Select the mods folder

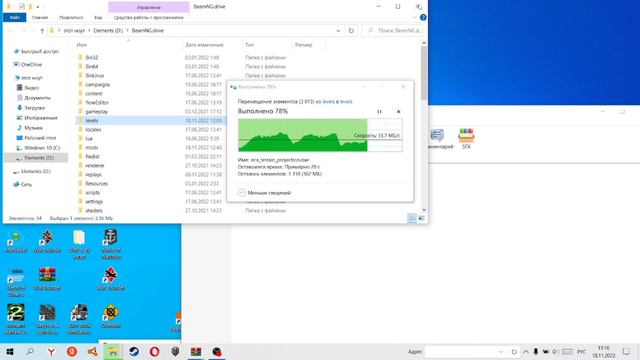(x=91, y=147)
